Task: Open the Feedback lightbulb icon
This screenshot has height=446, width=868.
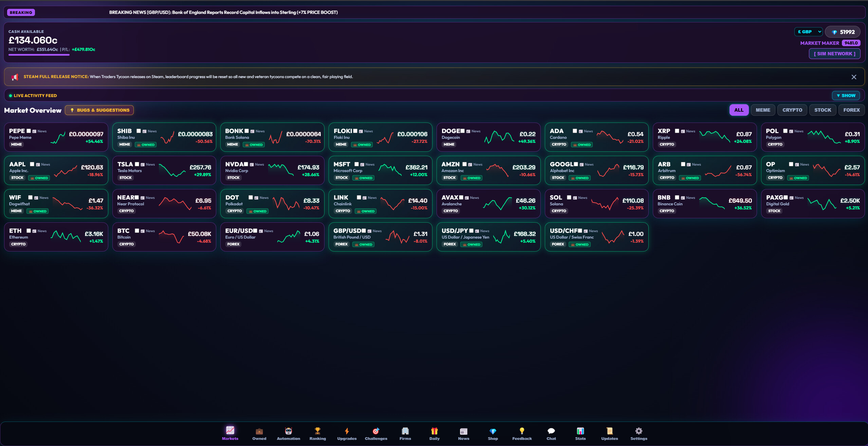Action: [522, 431]
